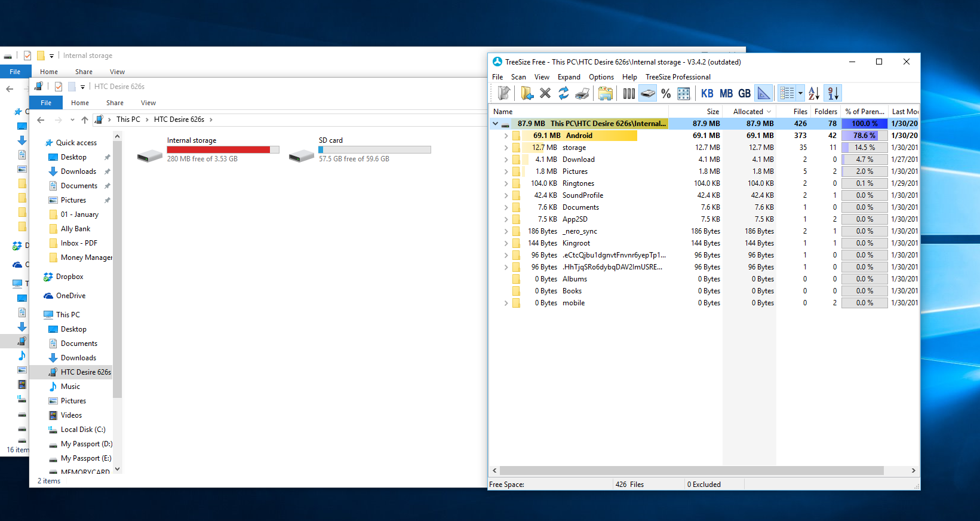Screen dimensions: 980x521
Task: Click the TreeSize Professional link
Action: tap(678, 77)
